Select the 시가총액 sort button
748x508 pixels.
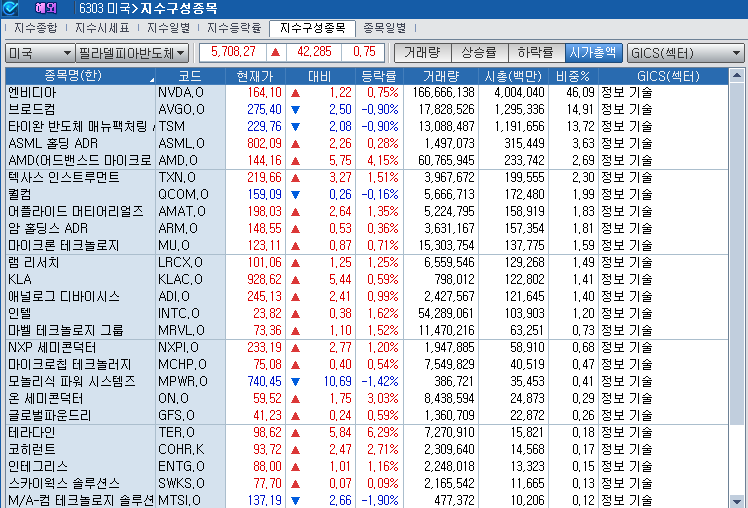[x=593, y=52]
